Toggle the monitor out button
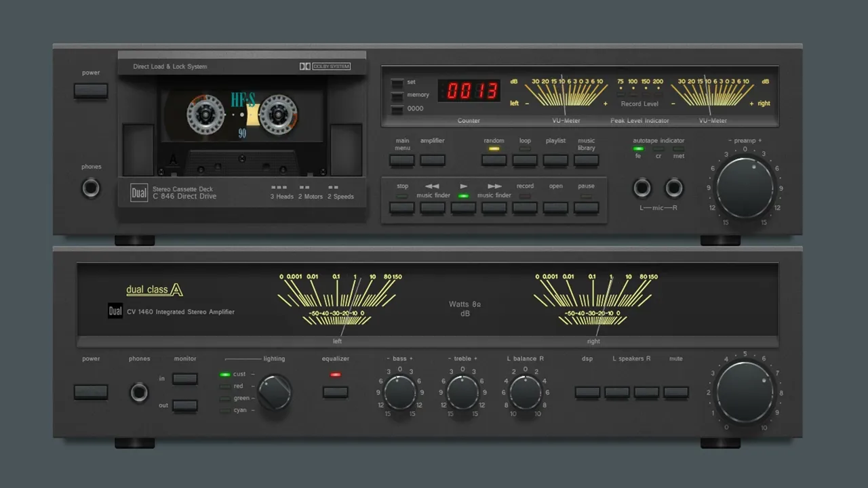 (x=185, y=406)
